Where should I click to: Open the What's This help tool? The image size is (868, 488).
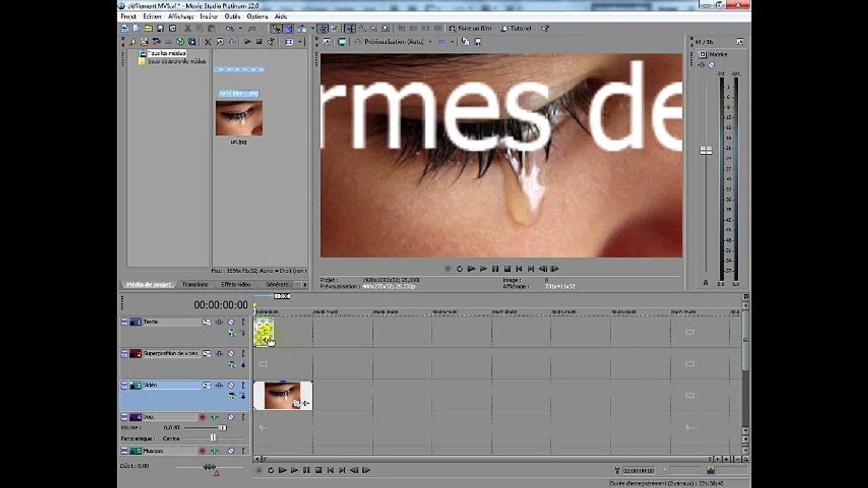(545, 28)
